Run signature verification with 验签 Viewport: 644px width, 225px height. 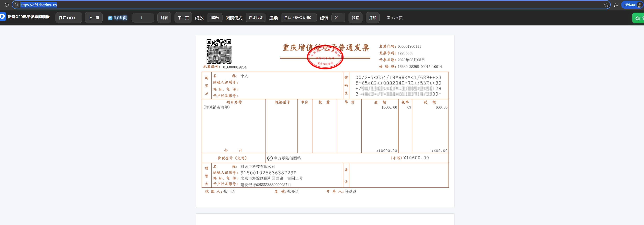click(x=355, y=17)
